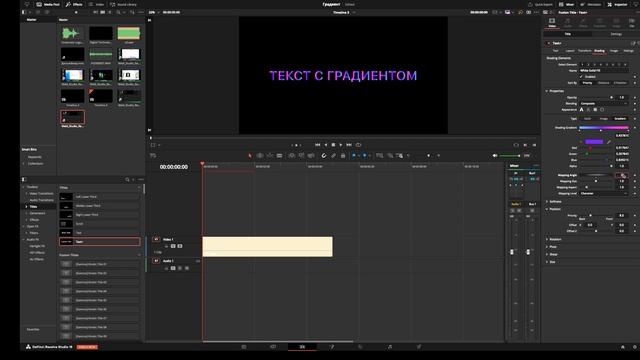Play timeline in reverse

[x=325, y=145]
